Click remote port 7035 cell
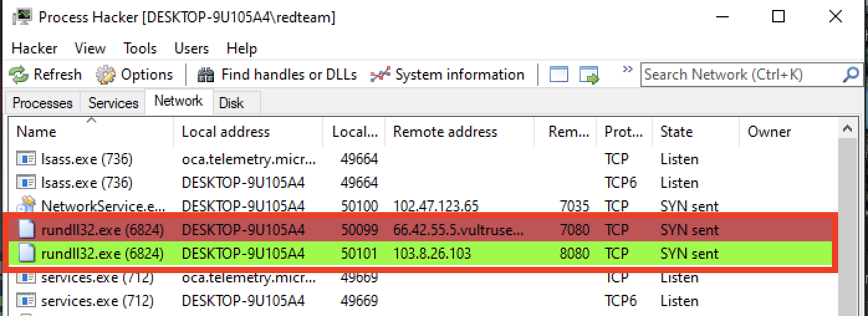 tap(574, 207)
